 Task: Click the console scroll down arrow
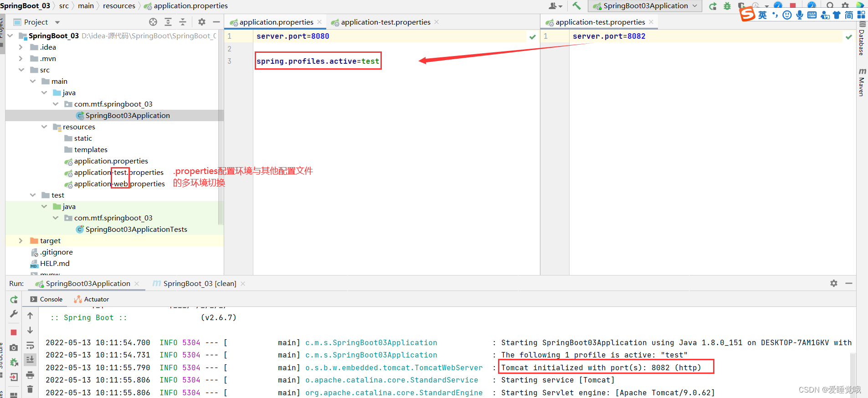pos(30,330)
